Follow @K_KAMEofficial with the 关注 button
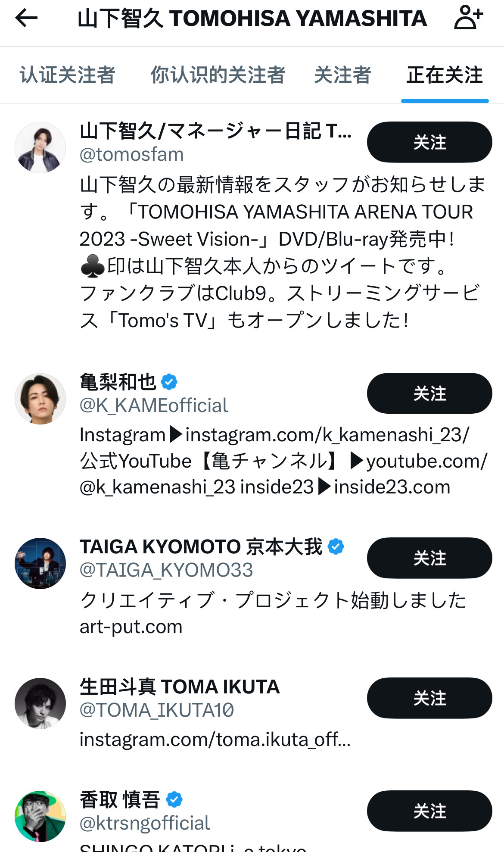504x852 pixels. click(x=429, y=393)
